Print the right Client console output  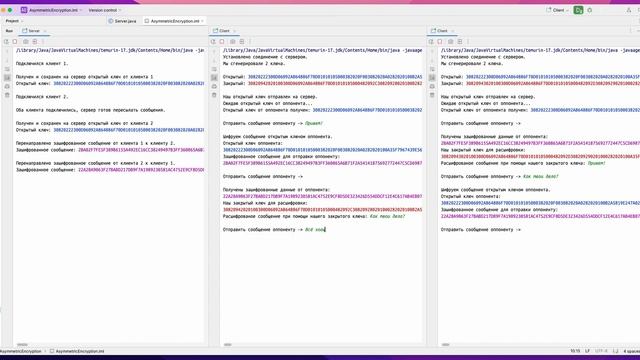coord(432,87)
